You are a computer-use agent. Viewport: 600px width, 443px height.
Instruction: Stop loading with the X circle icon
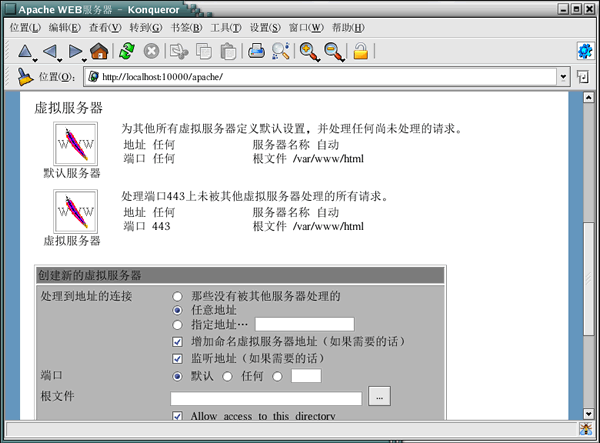151,51
